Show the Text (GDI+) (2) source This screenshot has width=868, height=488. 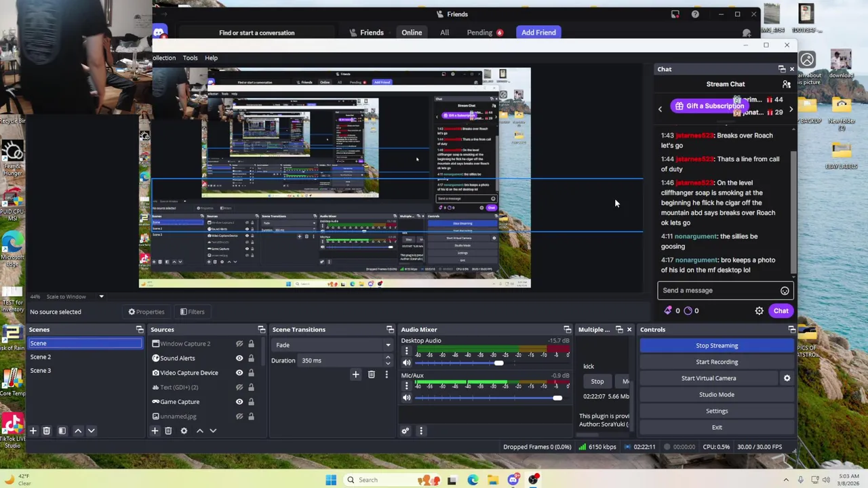(x=239, y=387)
